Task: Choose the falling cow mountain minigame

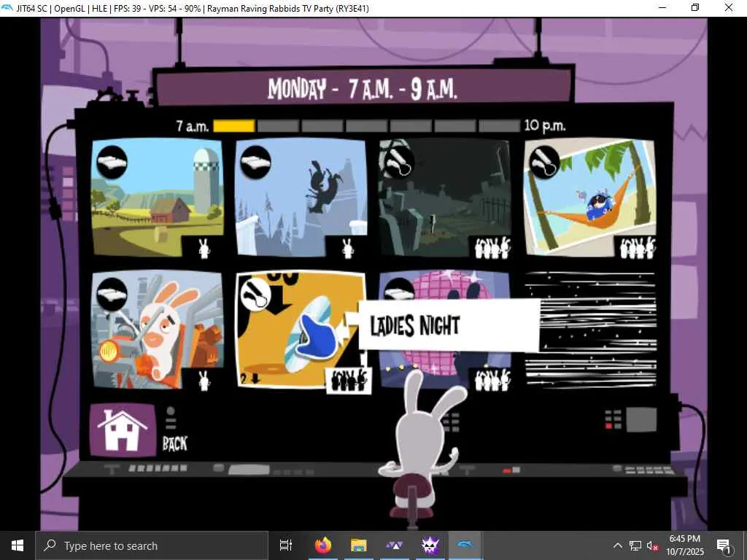Action: 301,197
